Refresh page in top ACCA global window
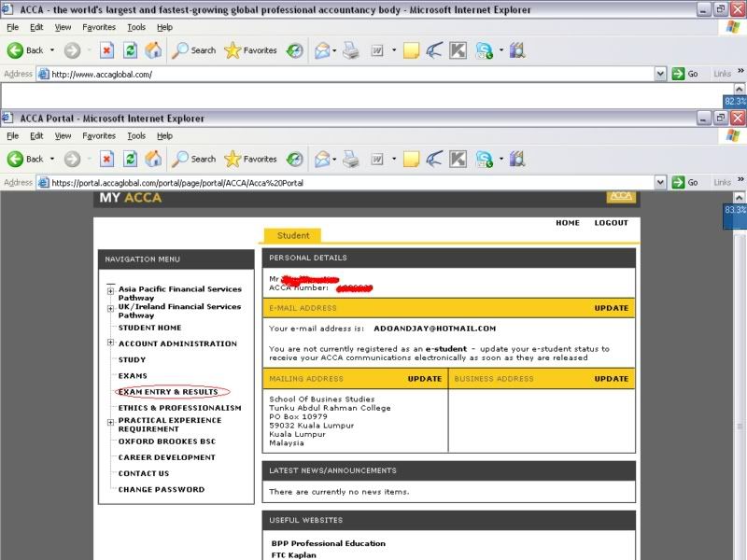 click(x=130, y=50)
